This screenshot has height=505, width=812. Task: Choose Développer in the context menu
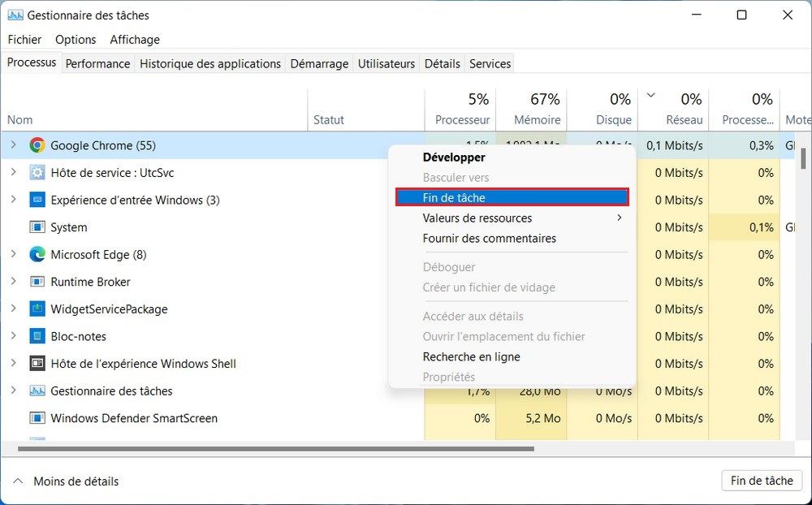tap(512, 157)
